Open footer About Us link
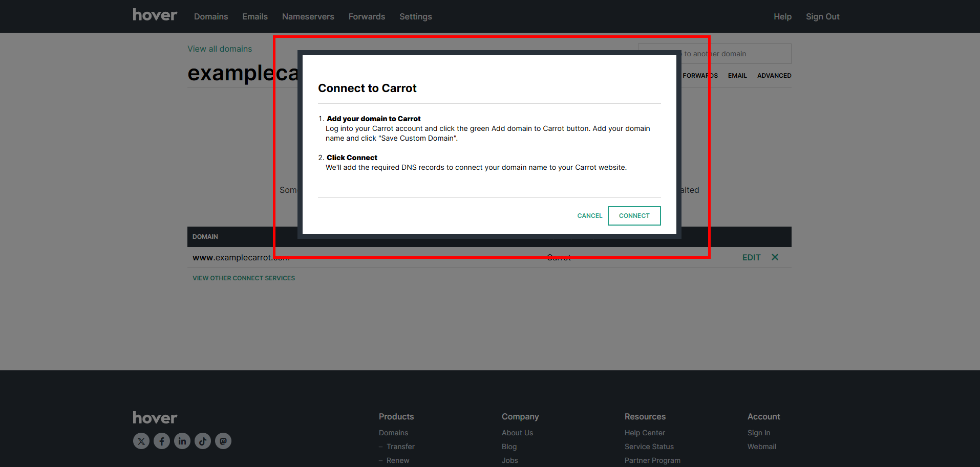The height and width of the screenshot is (467, 980). click(x=517, y=433)
